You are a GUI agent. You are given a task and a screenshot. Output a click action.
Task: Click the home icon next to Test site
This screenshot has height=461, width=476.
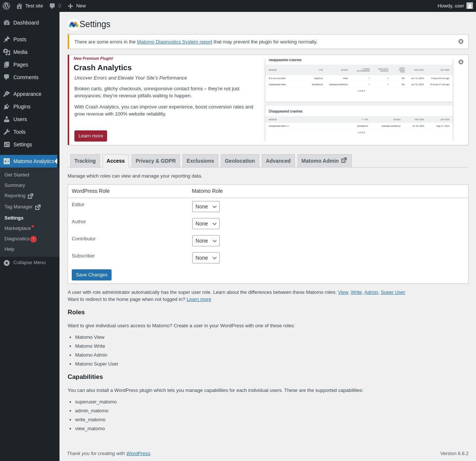click(x=19, y=6)
